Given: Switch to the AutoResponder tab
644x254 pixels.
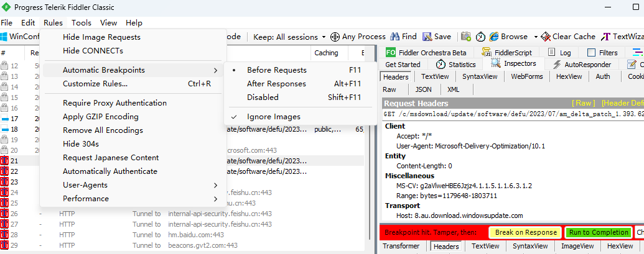Looking at the screenshot, I should (581, 65).
